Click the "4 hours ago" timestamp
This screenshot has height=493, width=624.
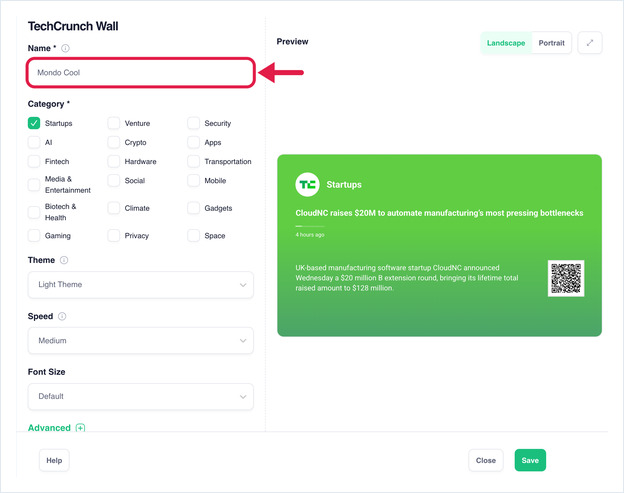coord(310,235)
